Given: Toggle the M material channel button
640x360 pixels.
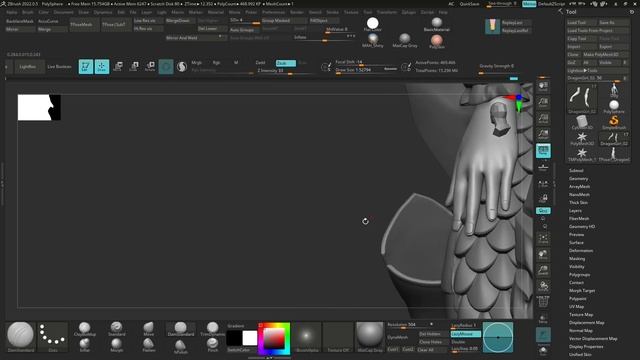Looking at the screenshot, I should [236, 63].
